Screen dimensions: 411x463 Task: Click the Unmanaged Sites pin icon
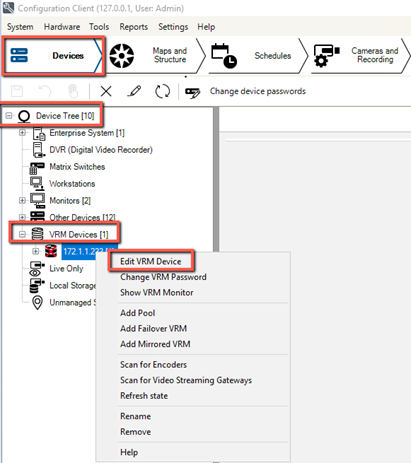click(x=37, y=303)
